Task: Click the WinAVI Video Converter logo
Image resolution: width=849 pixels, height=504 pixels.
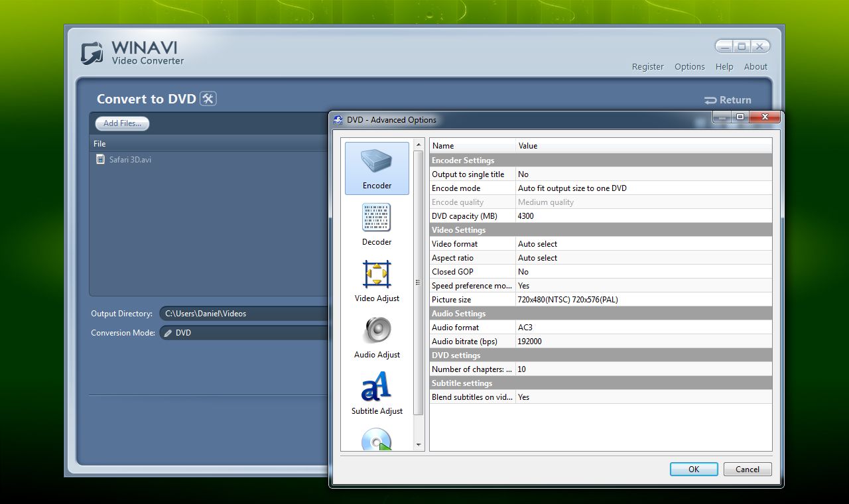Action: click(x=132, y=53)
